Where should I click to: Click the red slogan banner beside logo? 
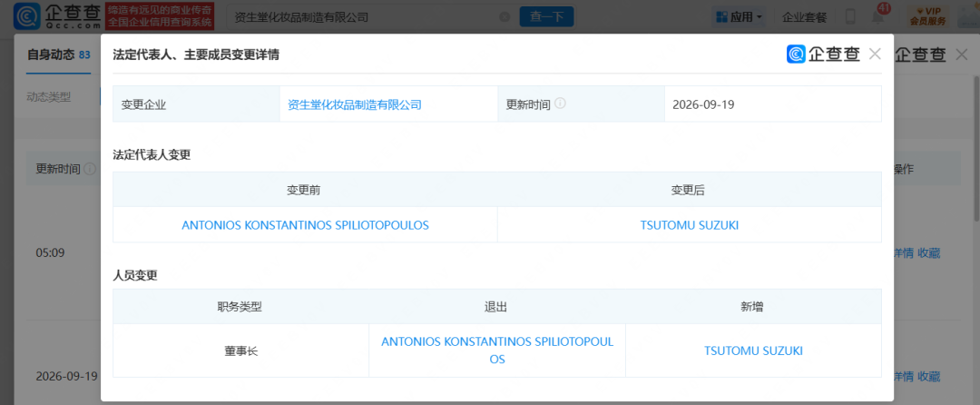[160, 17]
